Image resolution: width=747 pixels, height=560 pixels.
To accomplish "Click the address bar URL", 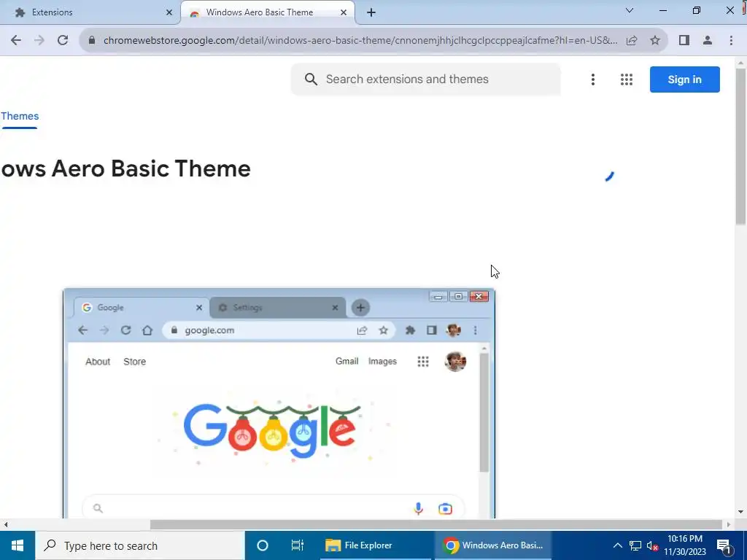I will tap(360, 41).
